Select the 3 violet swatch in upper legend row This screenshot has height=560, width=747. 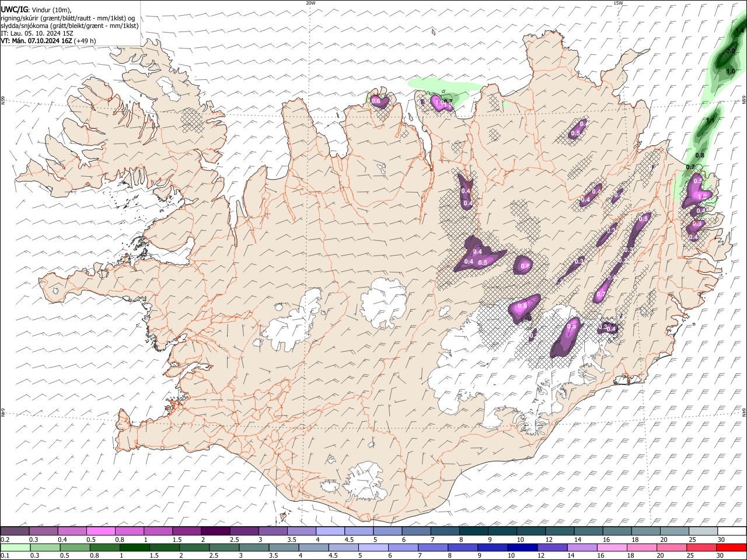pos(273,531)
